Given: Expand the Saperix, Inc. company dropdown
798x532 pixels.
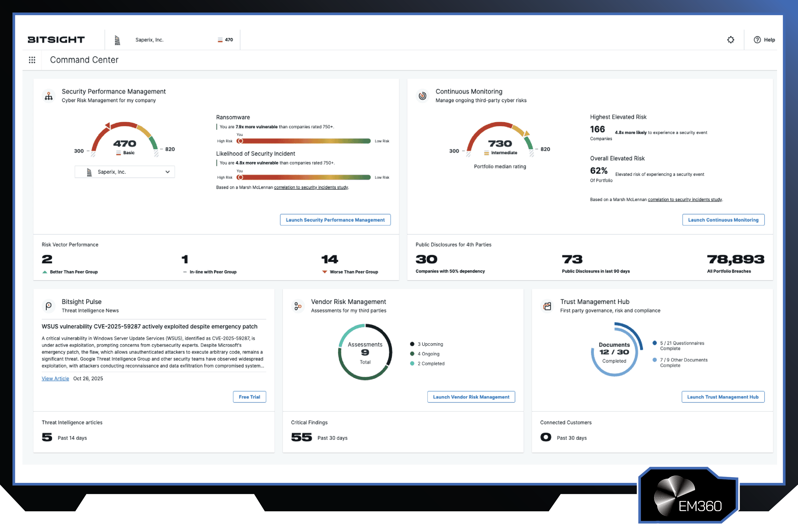Looking at the screenshot, I should [124, 172].
